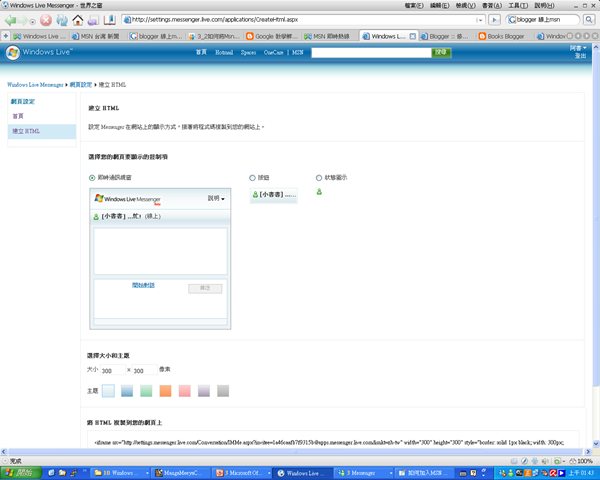Open the browser home page icon

pyautogui.click(x=78, y=20)
